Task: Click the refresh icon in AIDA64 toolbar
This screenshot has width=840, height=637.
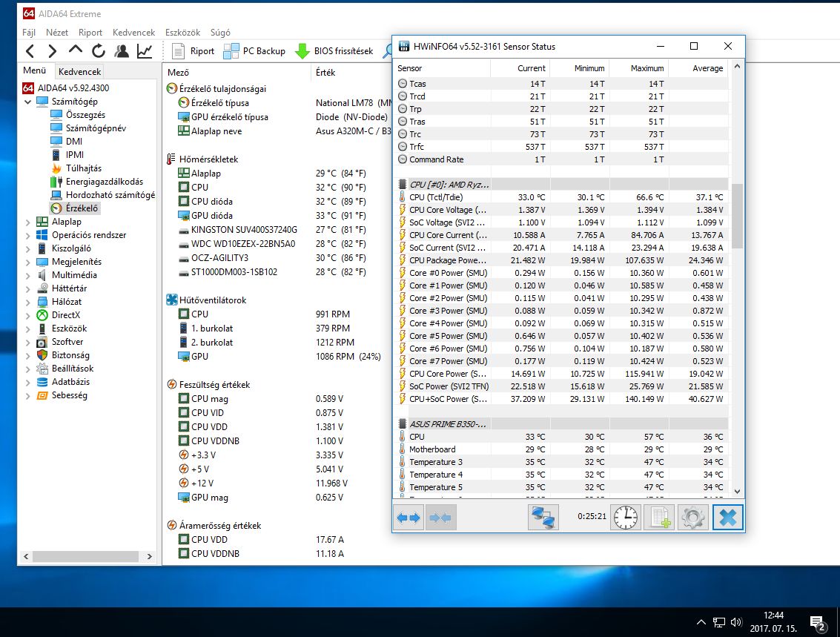Action: click(x=99, y=51)
